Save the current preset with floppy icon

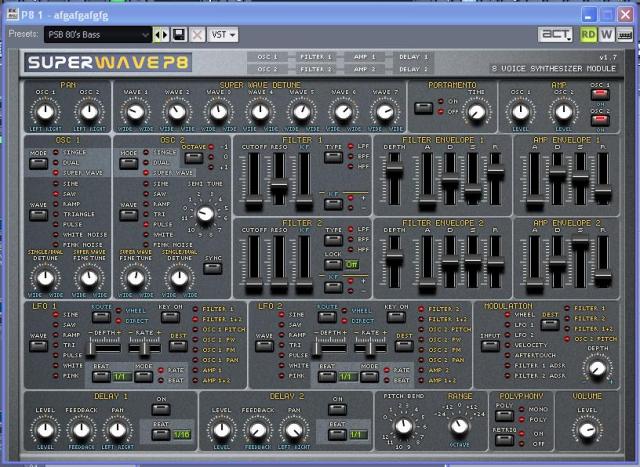(179, 35)
